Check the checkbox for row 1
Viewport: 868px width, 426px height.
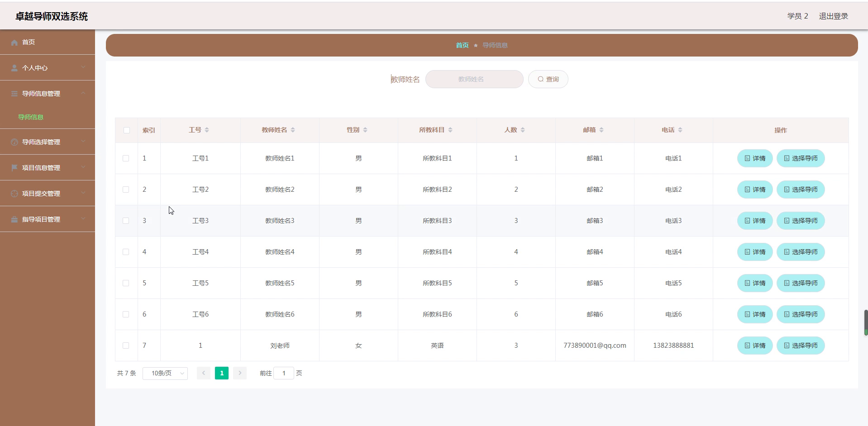[127, 158]
